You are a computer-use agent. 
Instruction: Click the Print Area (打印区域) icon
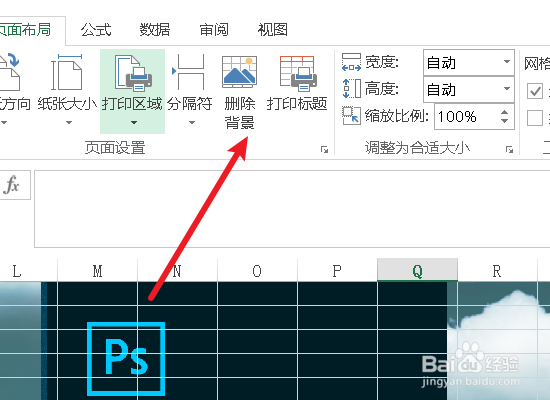(x=133, y=73)
